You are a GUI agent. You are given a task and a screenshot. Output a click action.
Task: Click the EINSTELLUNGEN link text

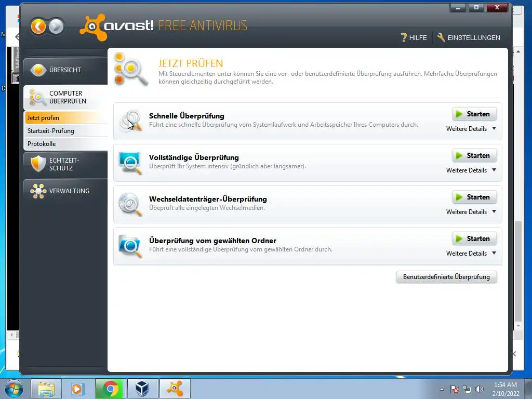[474, 37]
